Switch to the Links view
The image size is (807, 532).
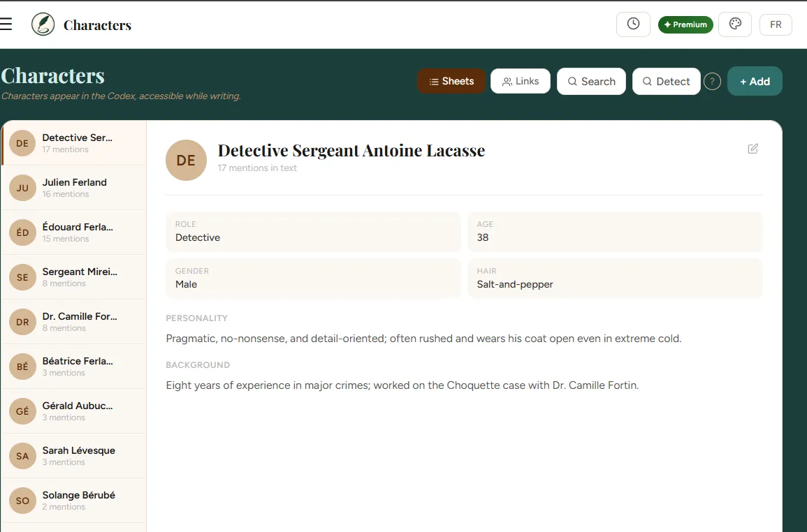[x=521, y=81]
